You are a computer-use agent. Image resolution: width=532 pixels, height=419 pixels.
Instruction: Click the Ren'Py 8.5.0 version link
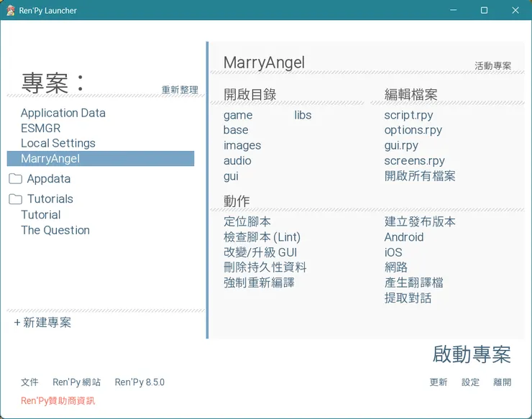[x=139, y=382]
